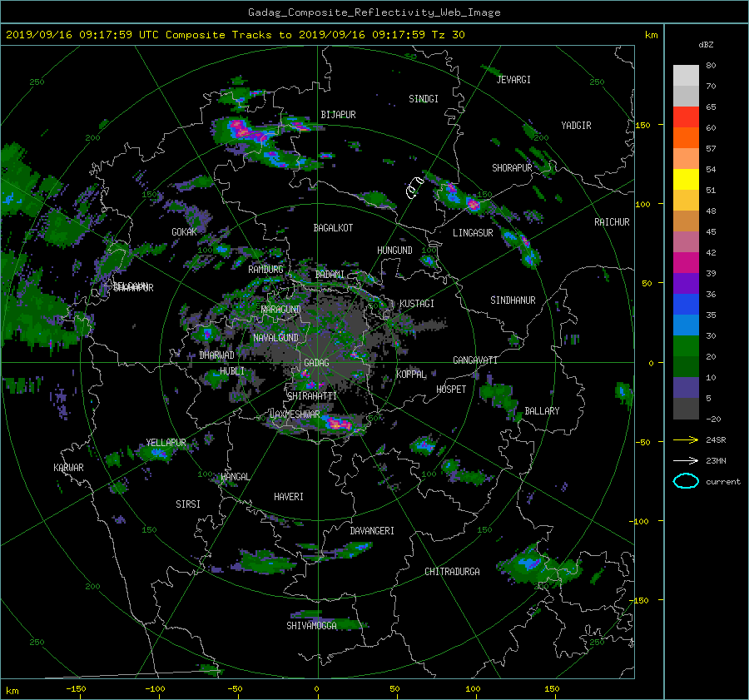Click the magenta storm cell south of Laxmeshwar

click(x=338, y=423)
